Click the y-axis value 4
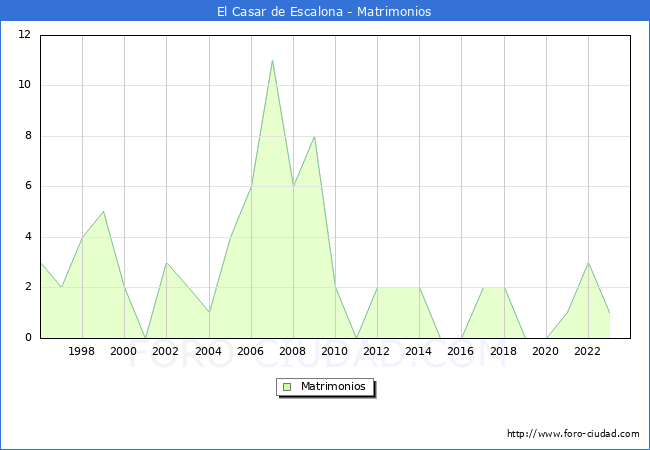 pos(28,237)
